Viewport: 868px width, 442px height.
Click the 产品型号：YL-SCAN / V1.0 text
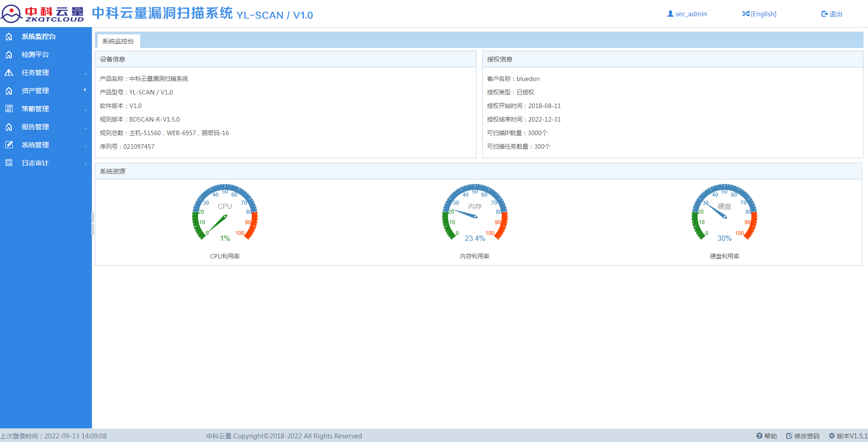[x=136, y=92]
